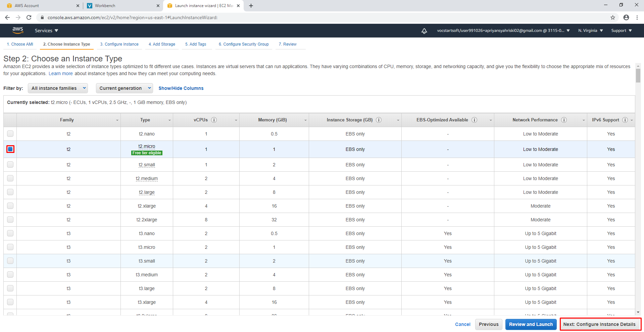Deselect the t2.micro instance checkbox
The height and width of the screenshot is (332, 644).
(10, 149)
